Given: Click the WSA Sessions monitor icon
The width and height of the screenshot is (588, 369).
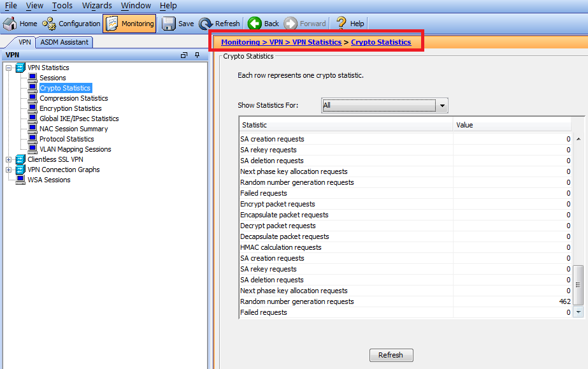Looking at the screenshot, I should (20, 180).
